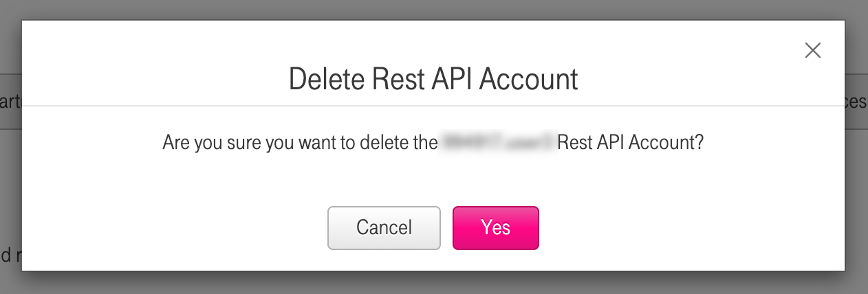Click the Cancel button
The height and width of the screenshot is (294, 868).
384,228
